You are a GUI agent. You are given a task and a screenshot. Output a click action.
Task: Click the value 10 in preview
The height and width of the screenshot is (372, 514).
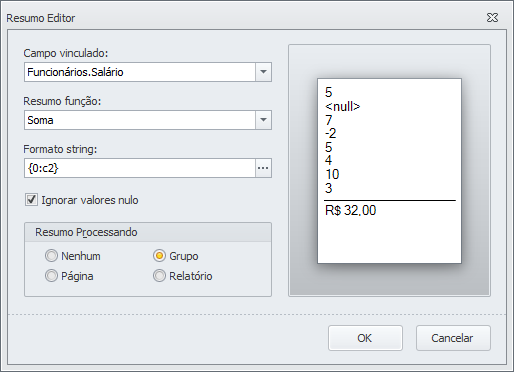[332, 174]
